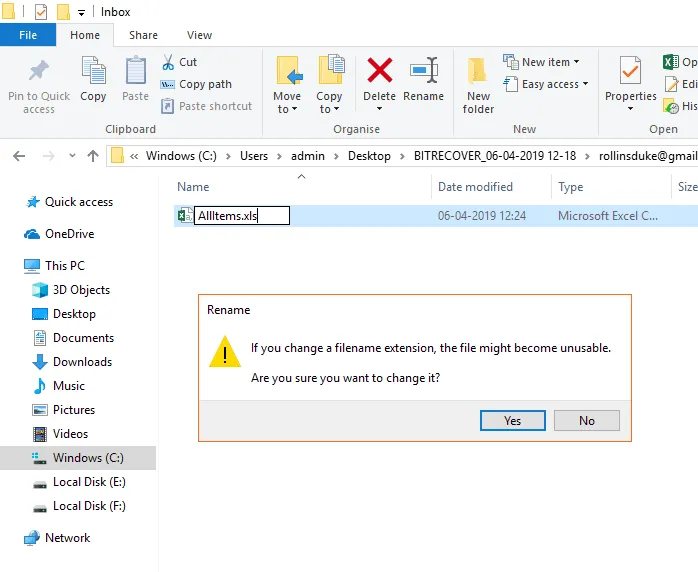Navigate to Users in address breadcrumb

254,156
